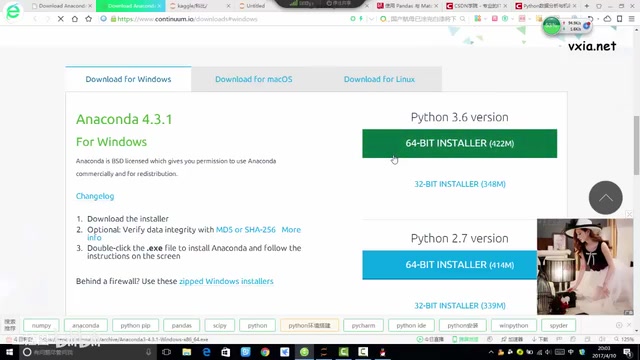Open File Explorer from the taskbar
The height and width of the screenshot is (360, 640).
[x=187, y=352]
